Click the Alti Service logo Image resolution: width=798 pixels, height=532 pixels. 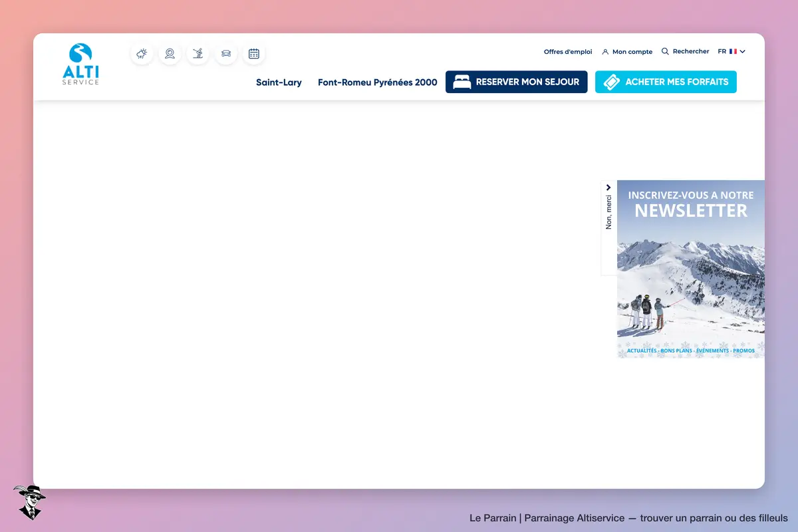pyautogui.click(x=80, y=64)
